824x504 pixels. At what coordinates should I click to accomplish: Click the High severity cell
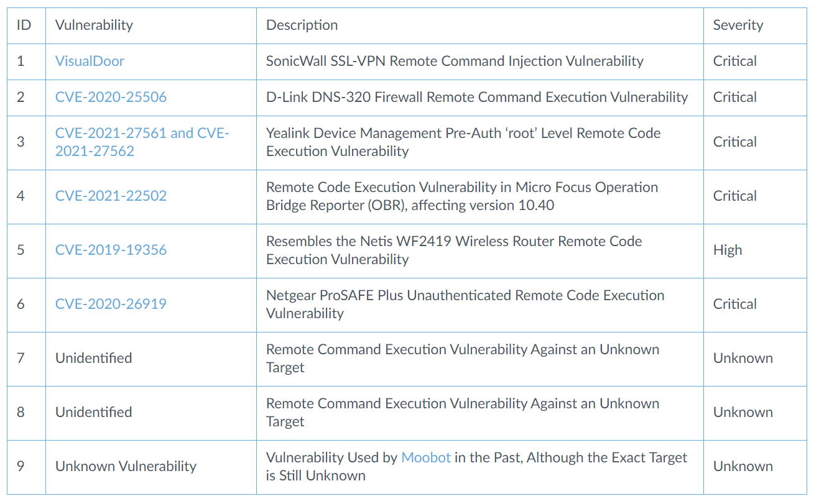[x=727, y=250]
